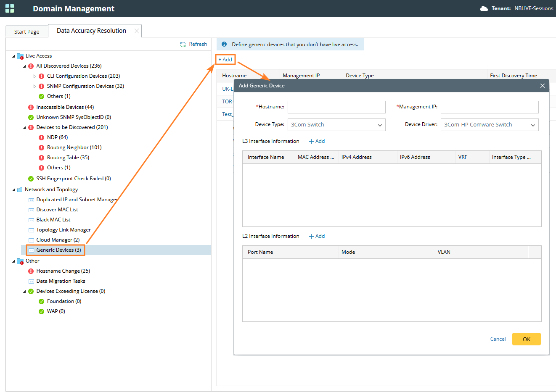The height and width of the screenshot is (392, 556).
Task: Select Hostname Change (25) in tree
Action: [x=63, y=271]
